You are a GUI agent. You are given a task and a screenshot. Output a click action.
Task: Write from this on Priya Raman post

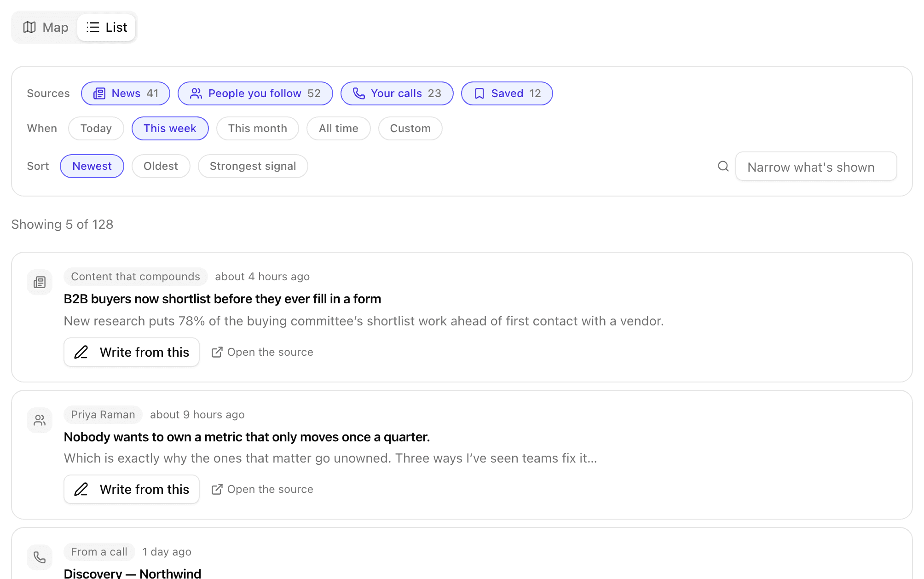click(x=132, y=489)
